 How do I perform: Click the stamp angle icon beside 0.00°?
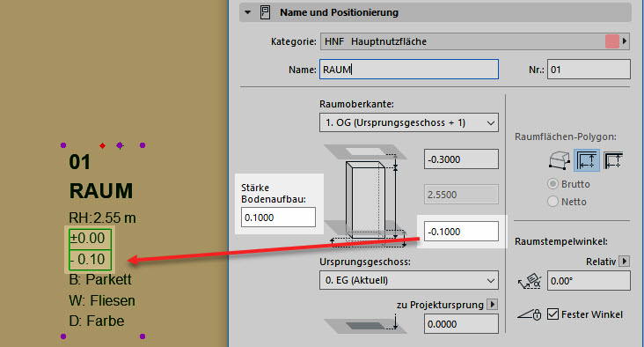[x=530, y=281]
